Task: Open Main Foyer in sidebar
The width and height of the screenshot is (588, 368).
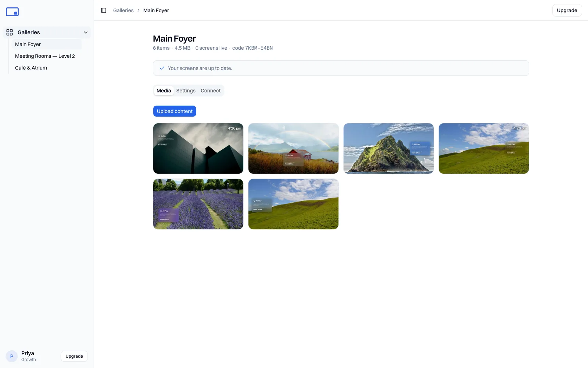Action: coord(47,44)
